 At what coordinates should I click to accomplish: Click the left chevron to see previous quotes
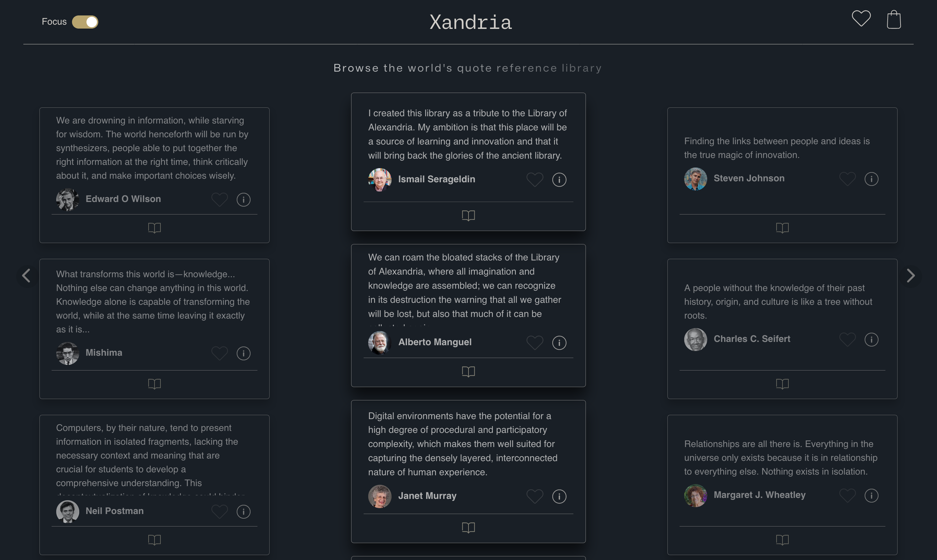(x=26, y=276)
